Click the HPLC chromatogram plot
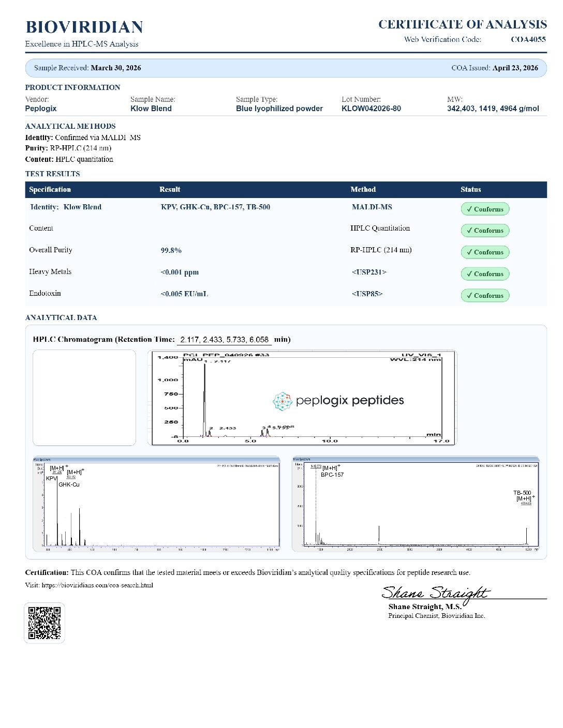563x728 pixels. point(302,397)
